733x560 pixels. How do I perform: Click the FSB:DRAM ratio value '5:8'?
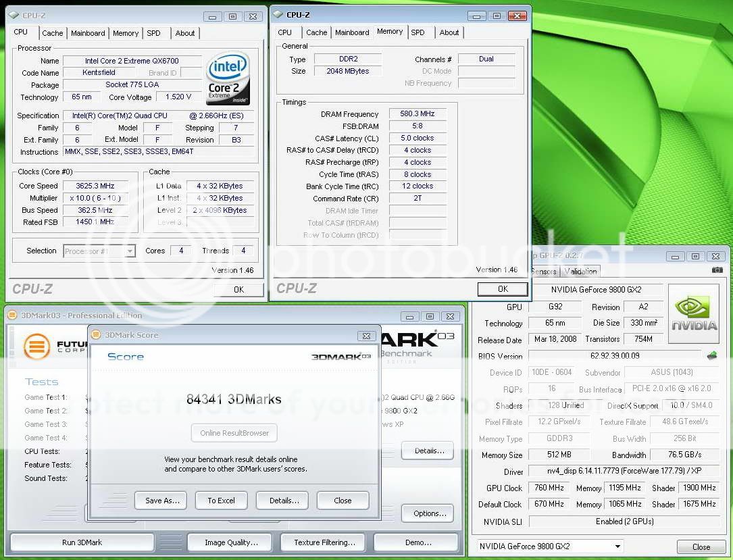(418, 126)
